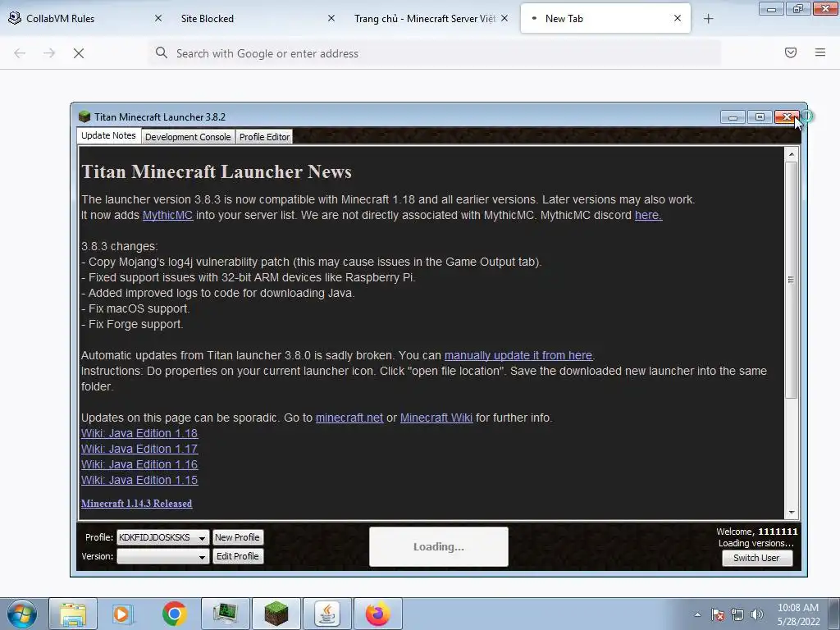Viewport: 840px width, 630px height.
Task: Stop loading the page
Action: (79, 53)
